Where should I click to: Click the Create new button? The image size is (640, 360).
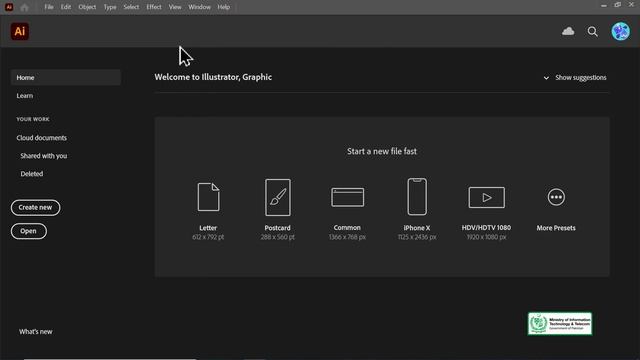(36, 207)
